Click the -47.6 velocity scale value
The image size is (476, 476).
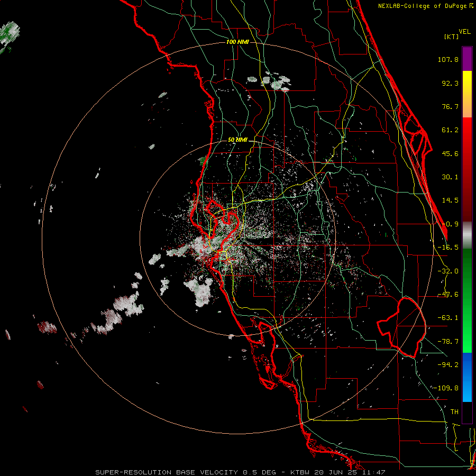448,295
